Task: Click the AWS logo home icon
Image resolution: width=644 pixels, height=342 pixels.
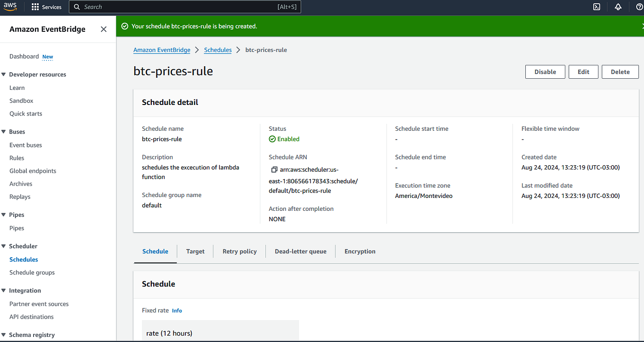Action: coord(10,7)
